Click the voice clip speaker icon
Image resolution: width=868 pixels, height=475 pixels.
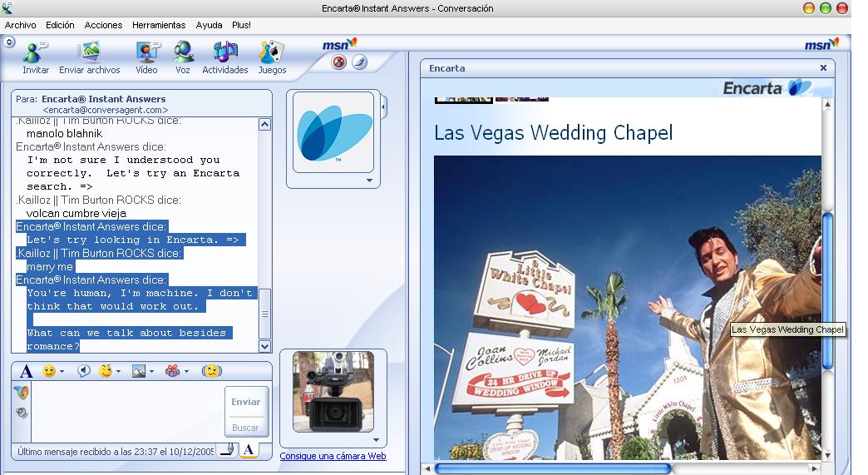coord(84,371)
